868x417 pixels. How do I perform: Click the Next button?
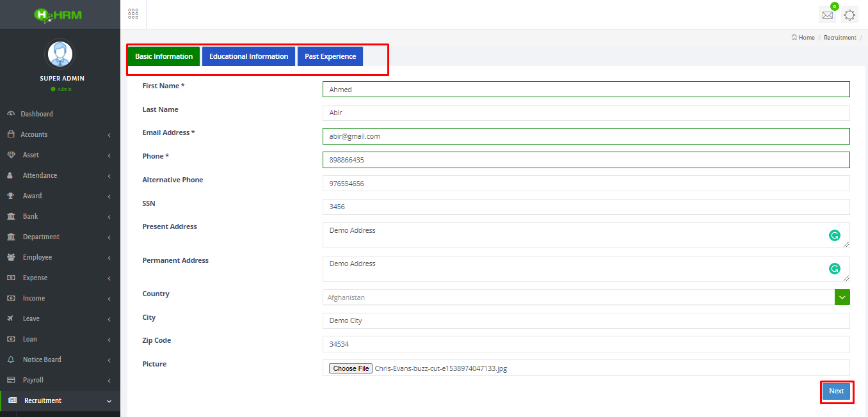click(836, 391)
